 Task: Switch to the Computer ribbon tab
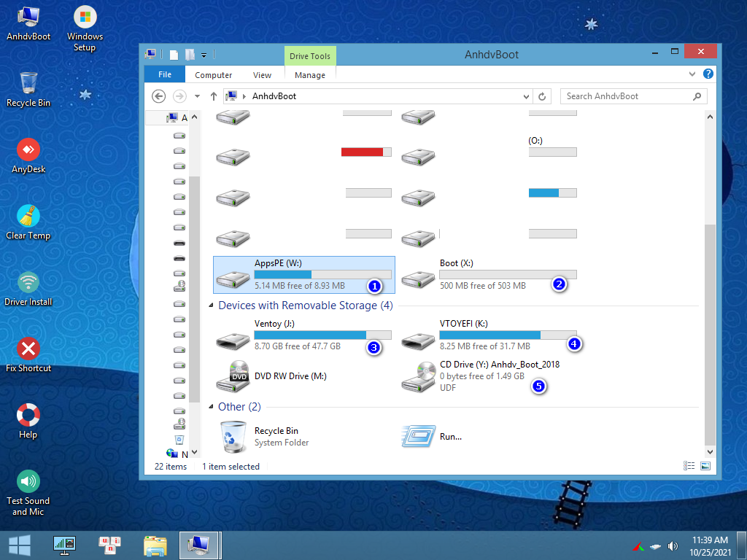pyautogui.click(x=214, y=75)
